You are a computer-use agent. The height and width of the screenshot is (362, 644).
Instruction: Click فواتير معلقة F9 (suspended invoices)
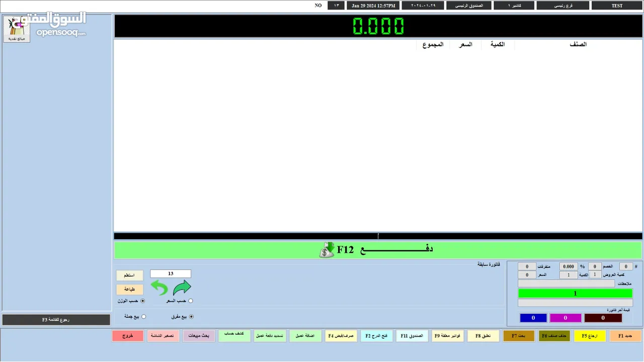coord(448,336)
